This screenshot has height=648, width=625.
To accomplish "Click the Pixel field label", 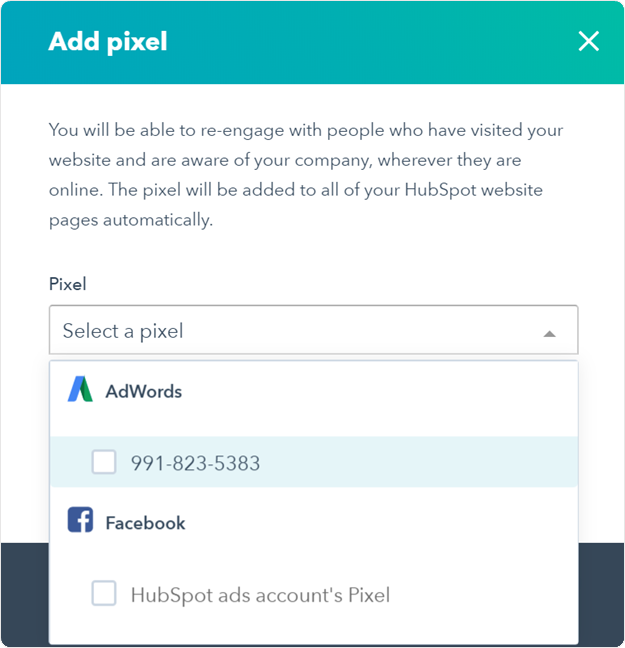I will coord(68,284).
